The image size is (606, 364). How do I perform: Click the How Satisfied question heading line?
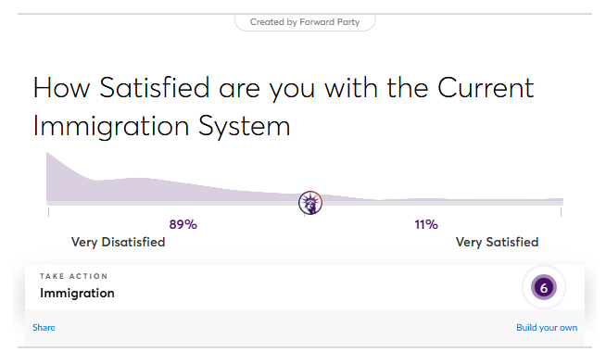(284, 88)
